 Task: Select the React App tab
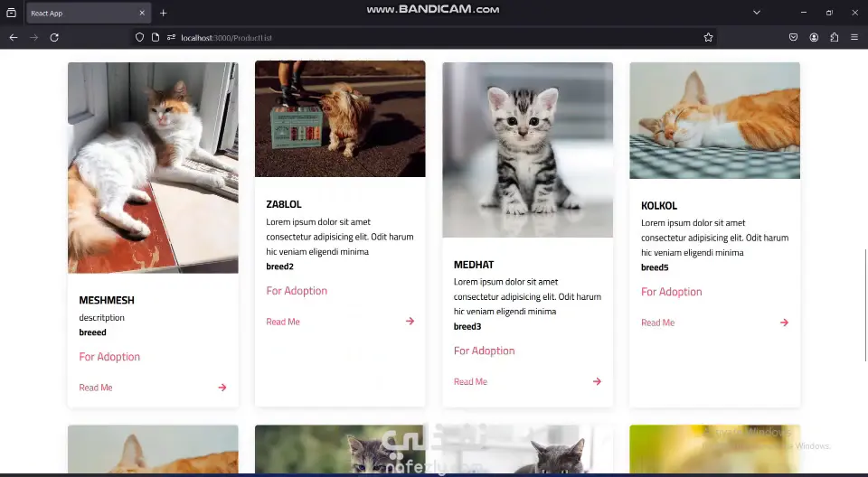(x=88, y=13)
